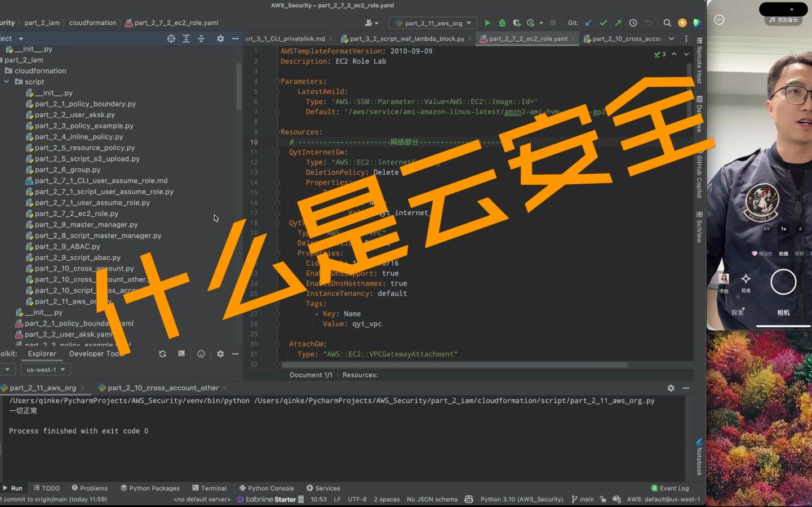Collapse the script folder

7,82
